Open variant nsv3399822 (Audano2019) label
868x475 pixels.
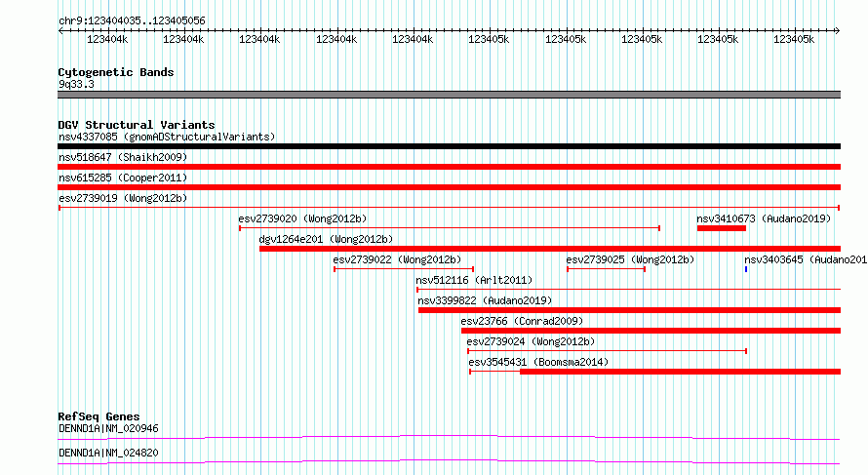[x=485, y=300]
